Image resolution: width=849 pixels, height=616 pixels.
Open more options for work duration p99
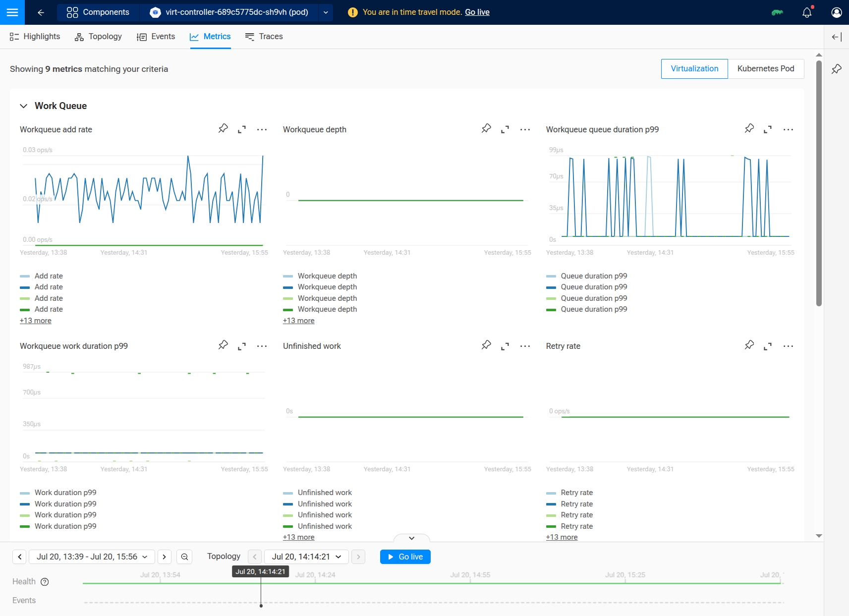coord(262,346)
